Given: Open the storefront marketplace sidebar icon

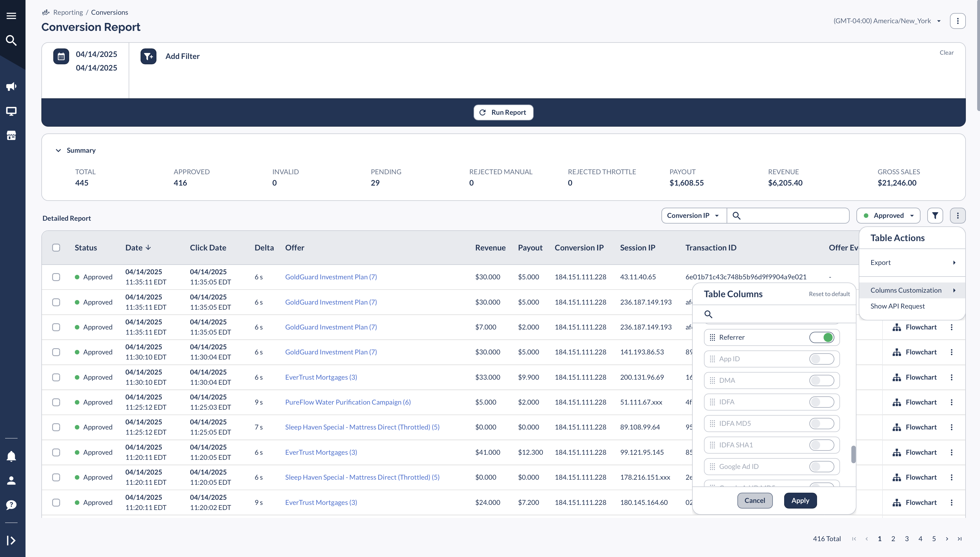Looking at the screenshot, I should coord(12,135).
